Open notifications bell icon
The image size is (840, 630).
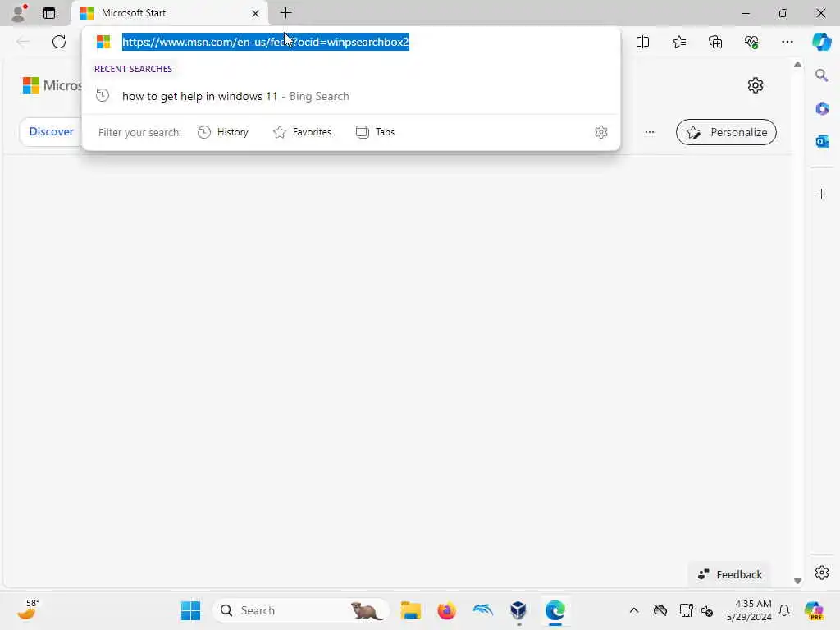[x=784, y=610]
